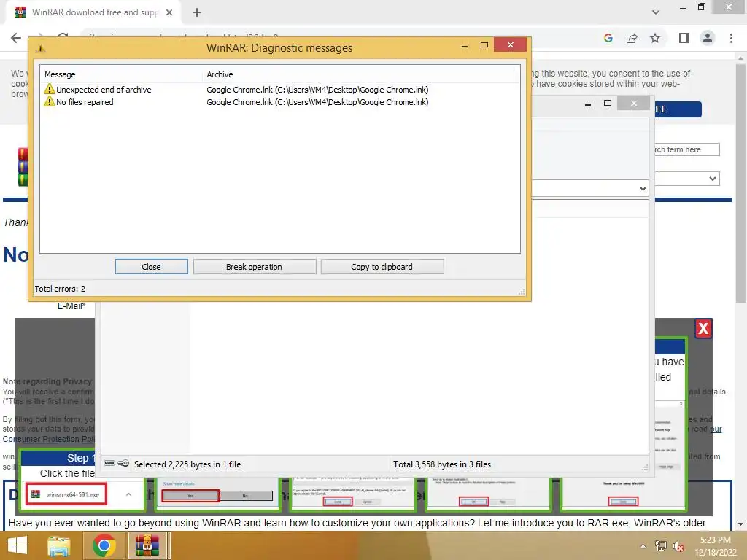The image size is (747, 560).
Task: Click the WinRAR download tab title
Action: 95,12
